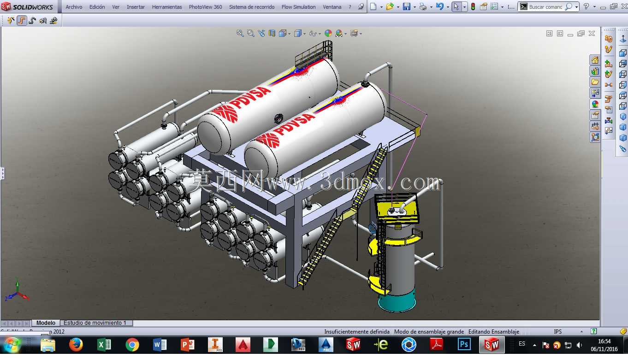The width and height of the screenshot is (628, 364).
Task: Click the Hide/Show Items glasses icon
Action: pyautogui.click(x=313, y=33)
